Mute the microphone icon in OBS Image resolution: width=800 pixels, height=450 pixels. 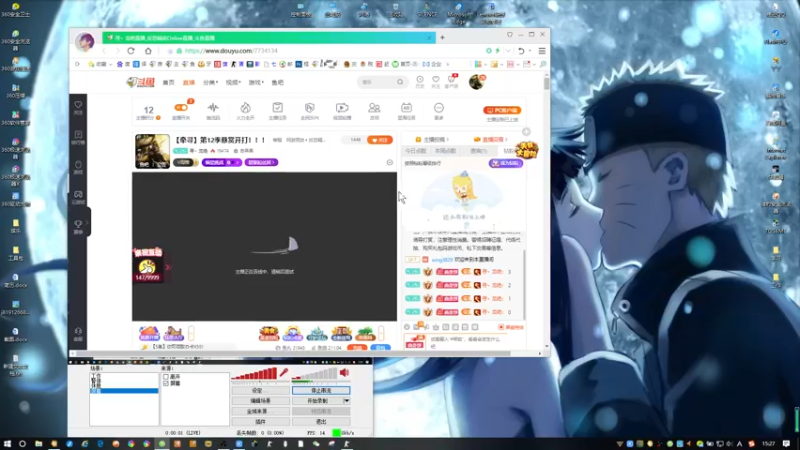[284, 373]
